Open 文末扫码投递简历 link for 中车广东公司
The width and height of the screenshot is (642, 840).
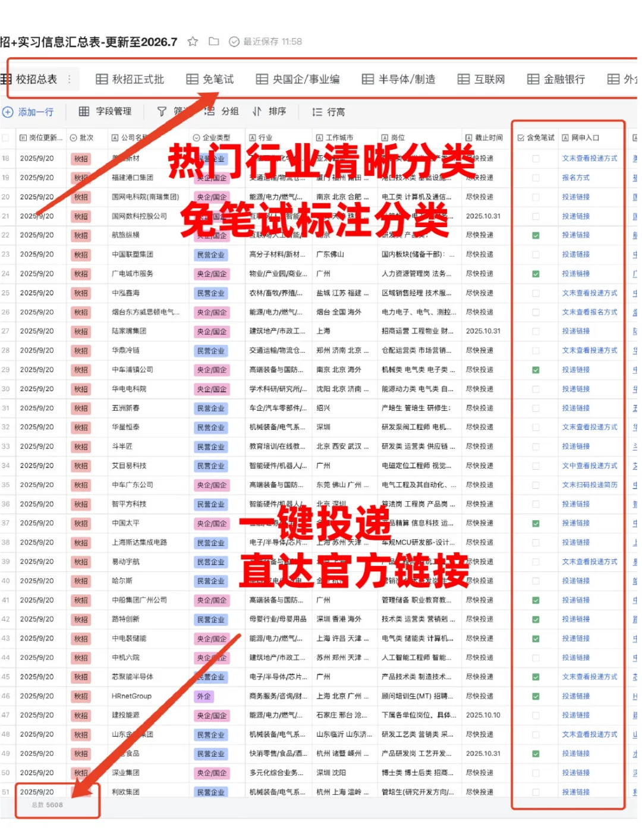pos(590,485)
